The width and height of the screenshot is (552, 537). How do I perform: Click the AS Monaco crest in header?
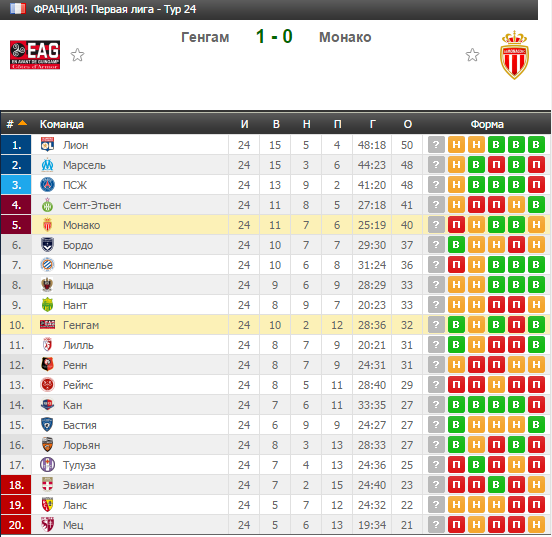click(514, 55)
